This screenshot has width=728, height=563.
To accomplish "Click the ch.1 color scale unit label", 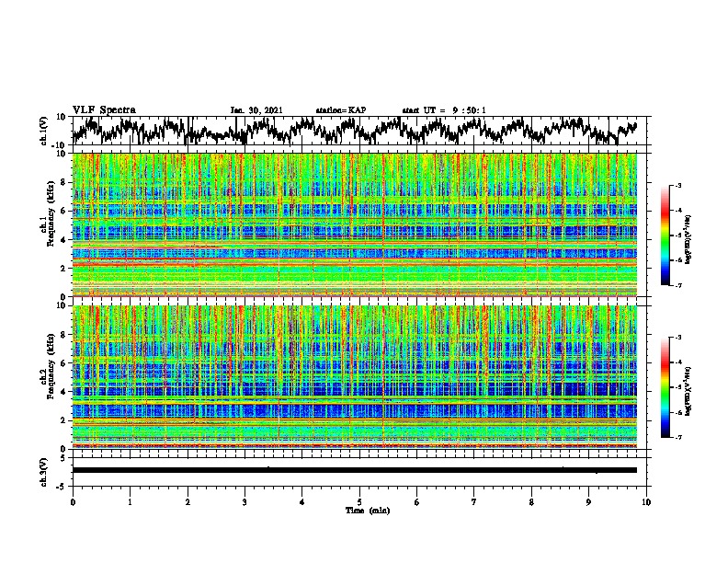I will 688,240.
